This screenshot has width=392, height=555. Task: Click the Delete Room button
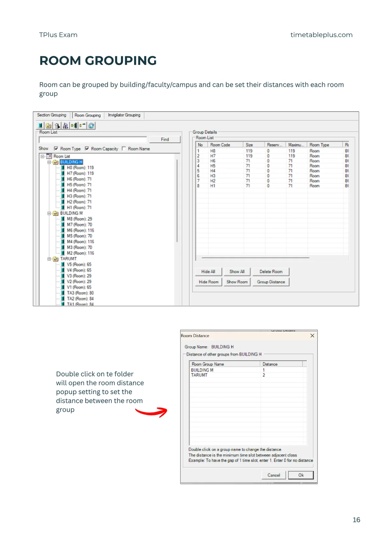[x=271, y=271]
